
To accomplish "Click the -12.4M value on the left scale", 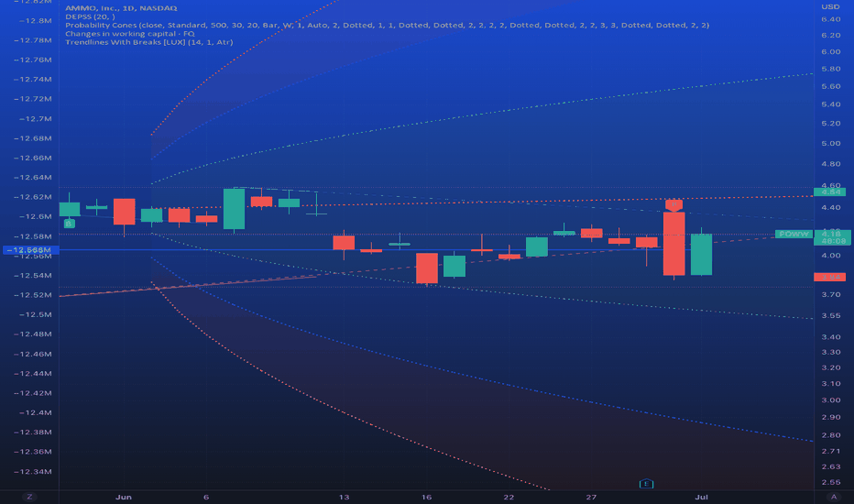I will tap(36, 412).
